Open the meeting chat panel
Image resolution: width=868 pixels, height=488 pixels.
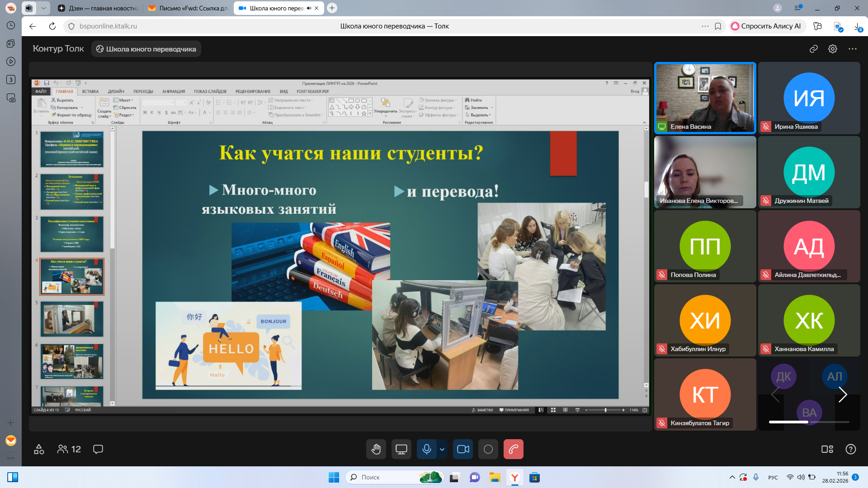click(98, 449)
